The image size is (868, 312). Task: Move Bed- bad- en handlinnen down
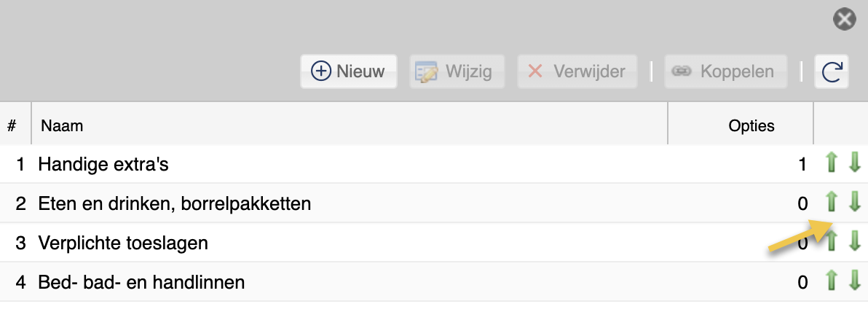pyautogui.click(x=854, y=281)
